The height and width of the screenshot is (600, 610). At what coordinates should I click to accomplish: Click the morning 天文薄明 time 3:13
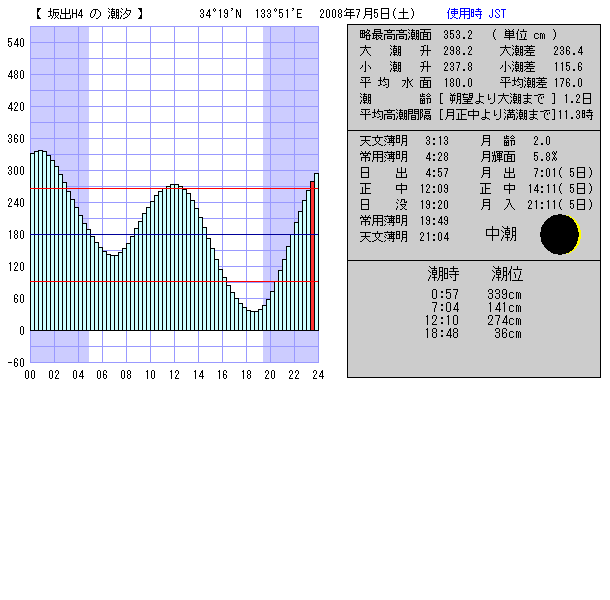coord(437,140)
